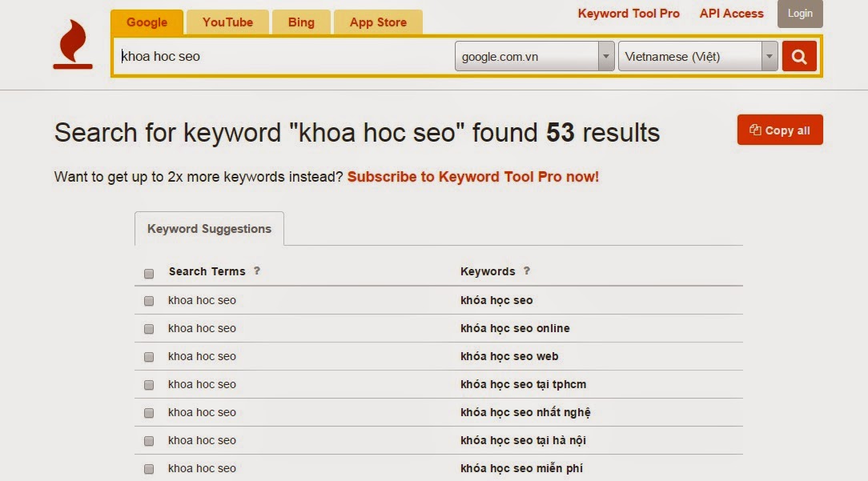Switch to the Bing tab

[301, 22]
